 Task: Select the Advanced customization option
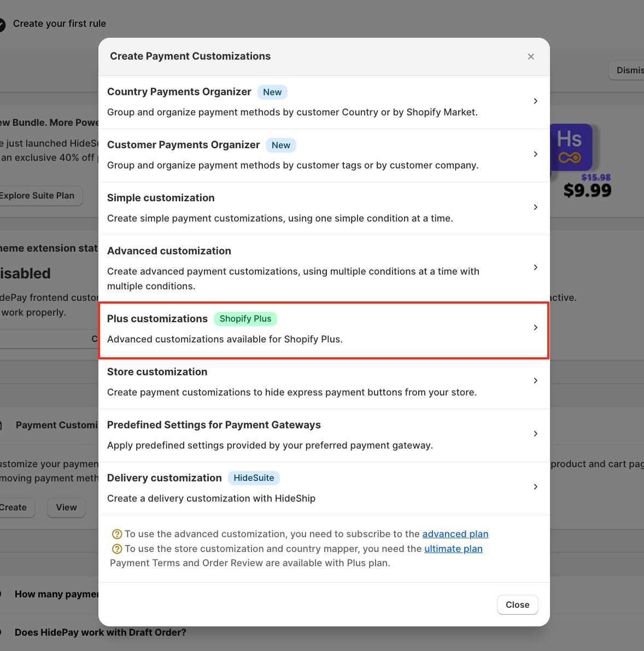[323, 268]
